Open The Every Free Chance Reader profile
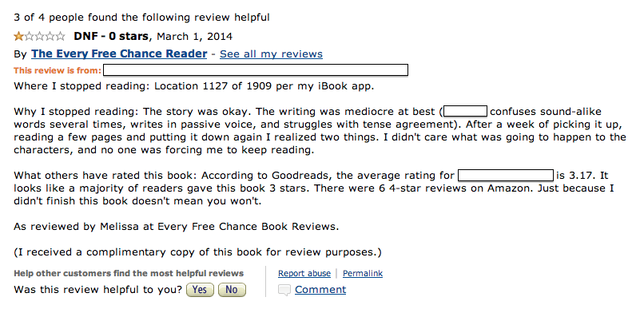This screenshot has width=644, height=309. [x=119, y=53]
